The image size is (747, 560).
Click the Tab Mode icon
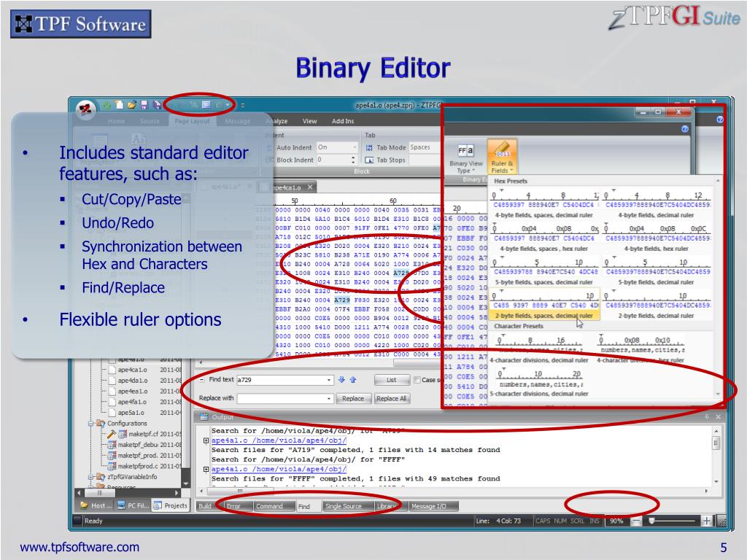tap(368, 148)
